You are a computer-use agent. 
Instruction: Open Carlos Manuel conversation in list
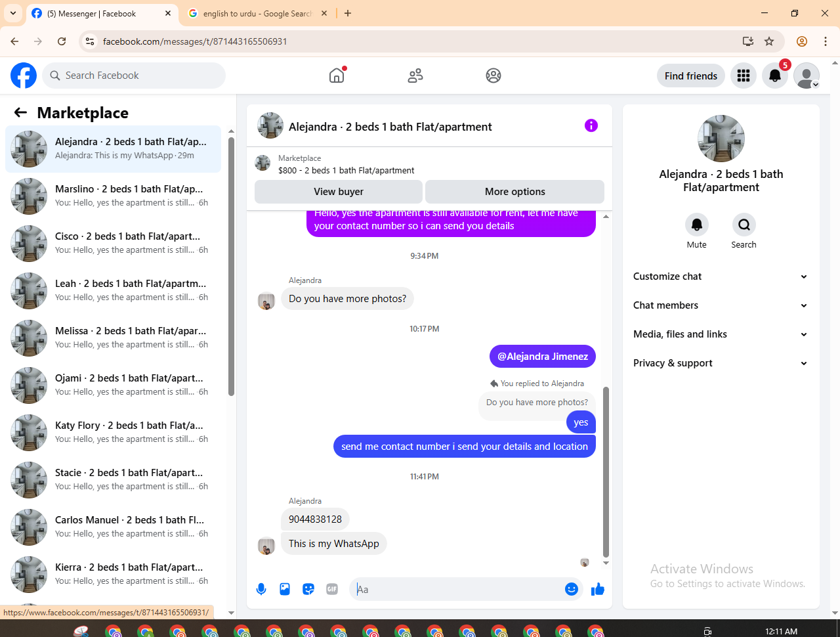(x=113, y=527)
